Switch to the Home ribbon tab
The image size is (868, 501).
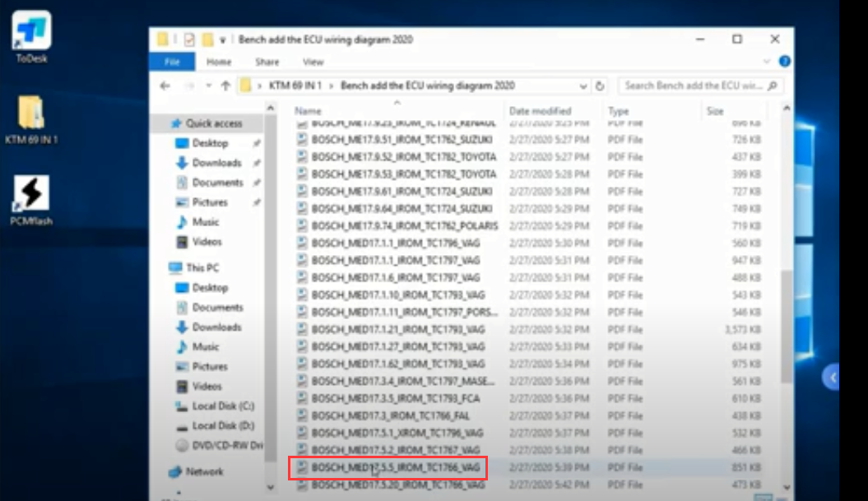point(219,62)
